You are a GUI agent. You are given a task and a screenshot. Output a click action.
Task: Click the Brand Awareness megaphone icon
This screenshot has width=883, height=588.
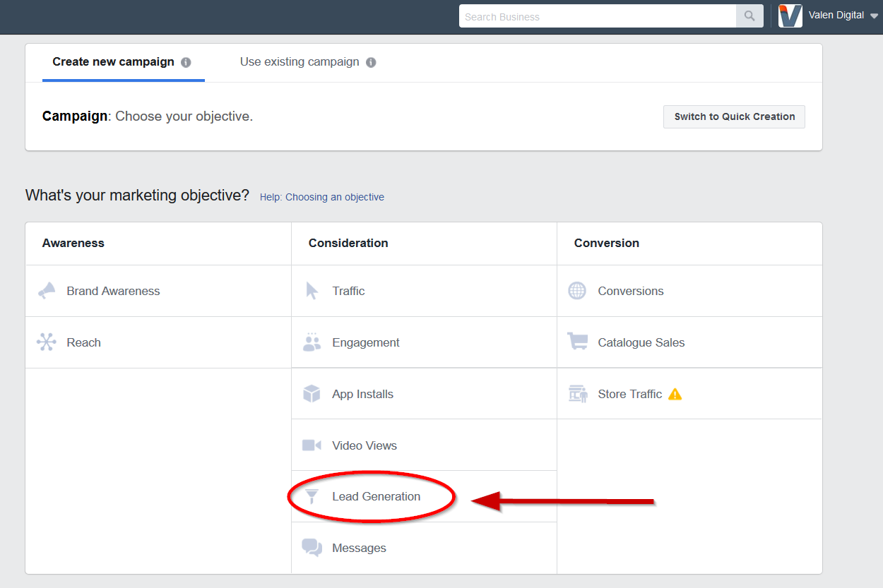tap(47, 291)
